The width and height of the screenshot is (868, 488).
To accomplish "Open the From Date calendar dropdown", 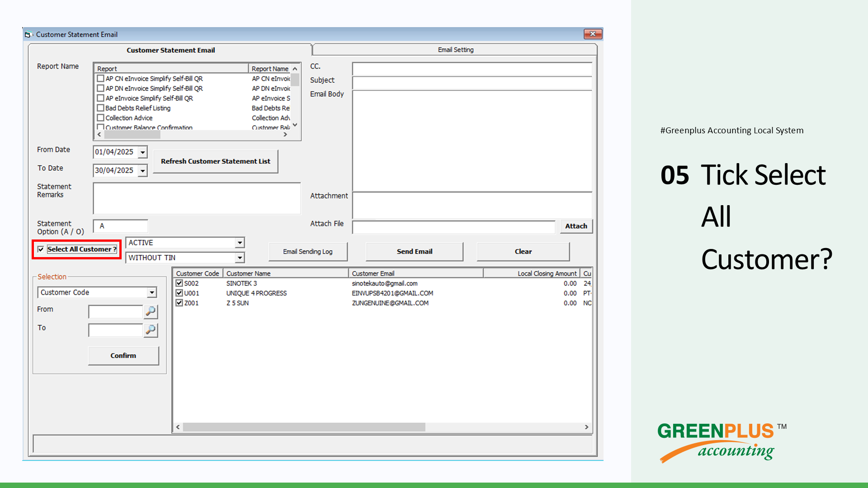I will coord(143,152).
